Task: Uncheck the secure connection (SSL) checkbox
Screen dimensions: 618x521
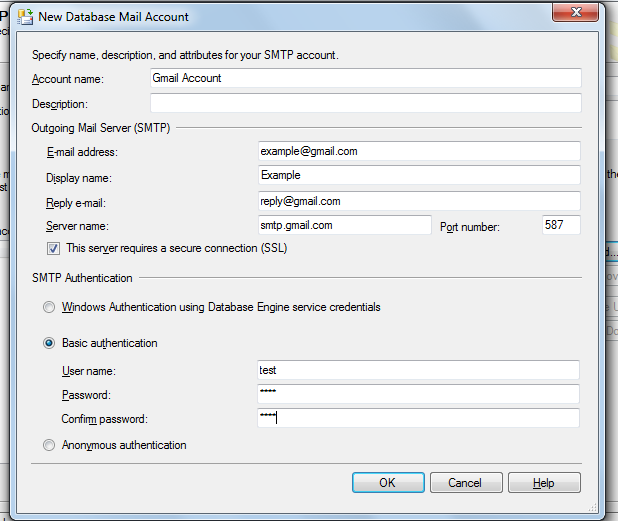Action: (x=53, y=249)
